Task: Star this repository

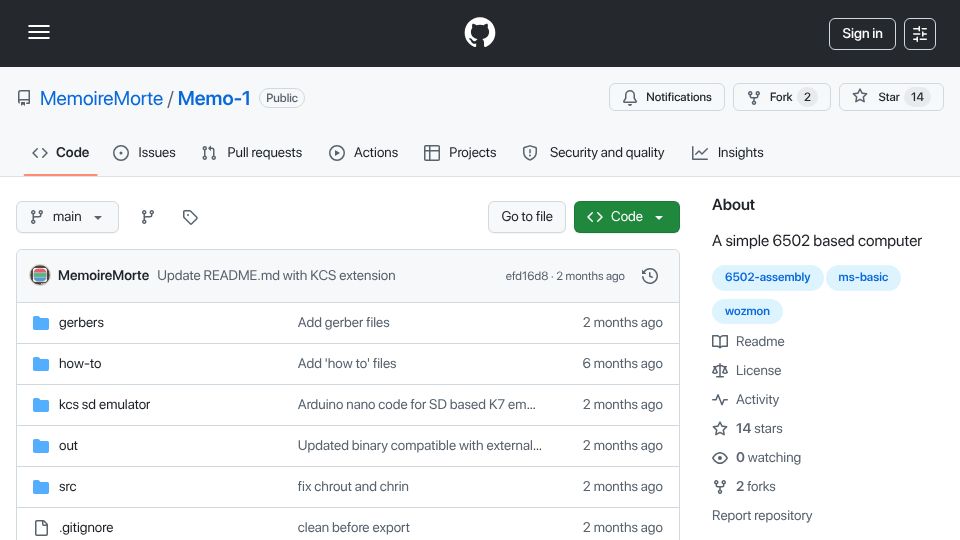Action: (891, 97)
